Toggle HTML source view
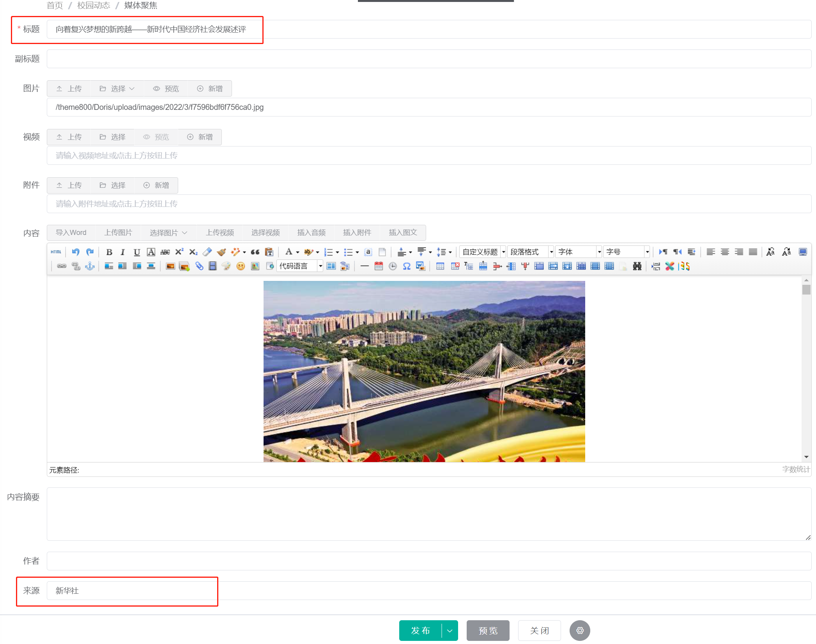Screen dimensions: 816x644 click(x=56, y=252)
